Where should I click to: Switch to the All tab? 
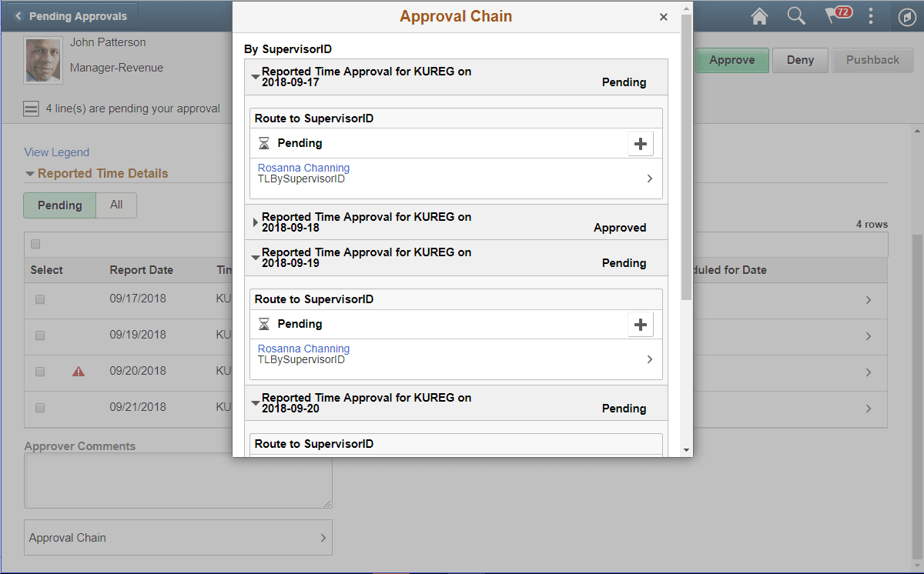click(115, 205)
